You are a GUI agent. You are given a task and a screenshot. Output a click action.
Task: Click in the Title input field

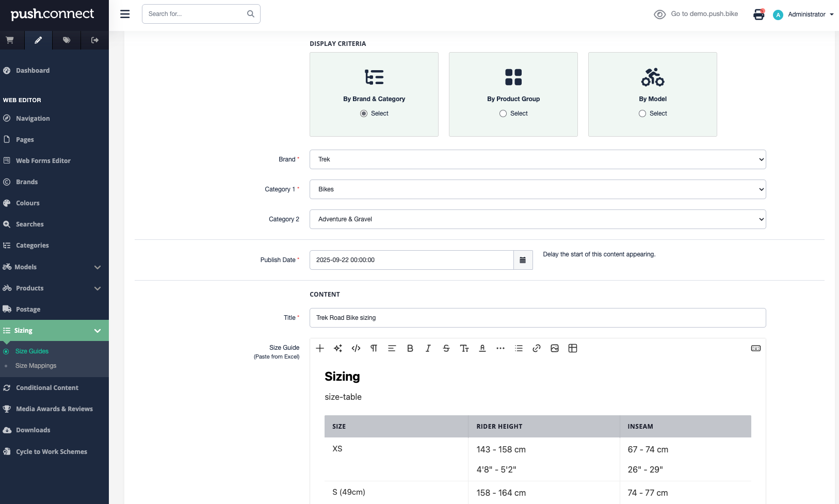(537, 318)
